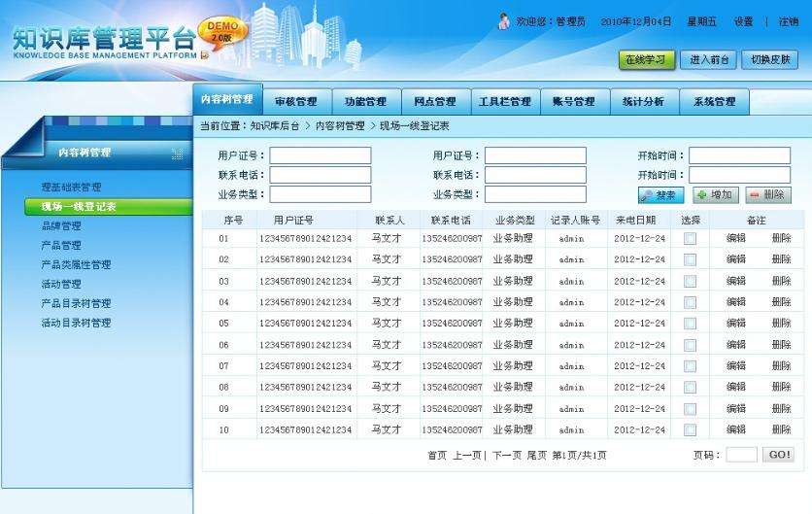Screen dimensions: 812x514
Task: Focus the second 用户证号 input field
Action: tap(535, 155)
